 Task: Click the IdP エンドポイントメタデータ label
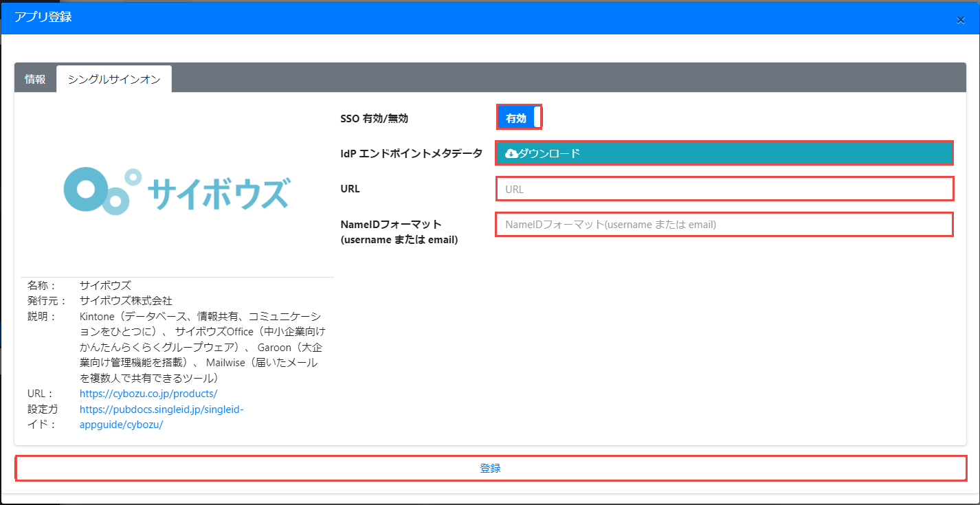[x=411, y=154]
